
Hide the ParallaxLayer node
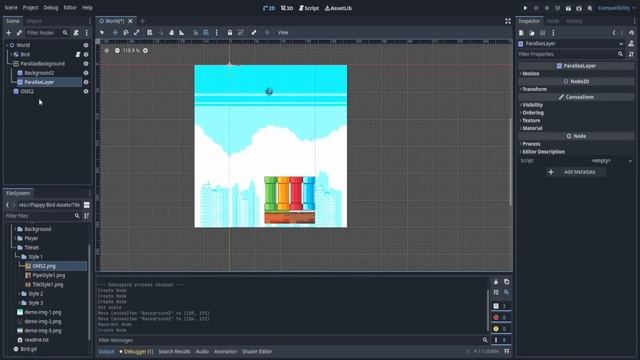pos(86,82)
